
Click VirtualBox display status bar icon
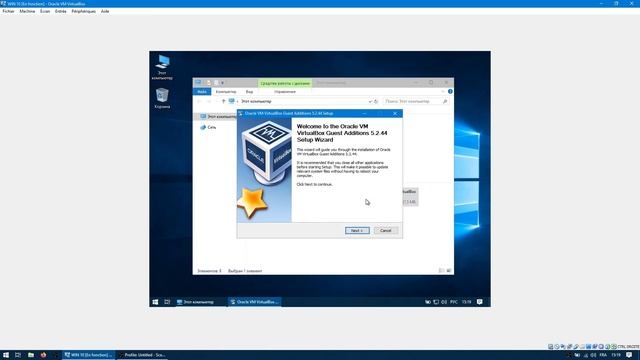[589, 347]
